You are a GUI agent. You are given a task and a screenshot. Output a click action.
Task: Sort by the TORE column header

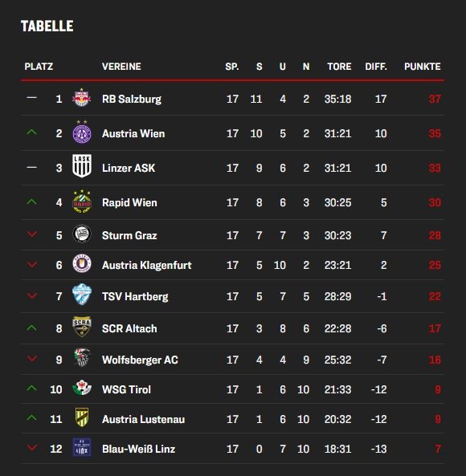tap(339, 67)
